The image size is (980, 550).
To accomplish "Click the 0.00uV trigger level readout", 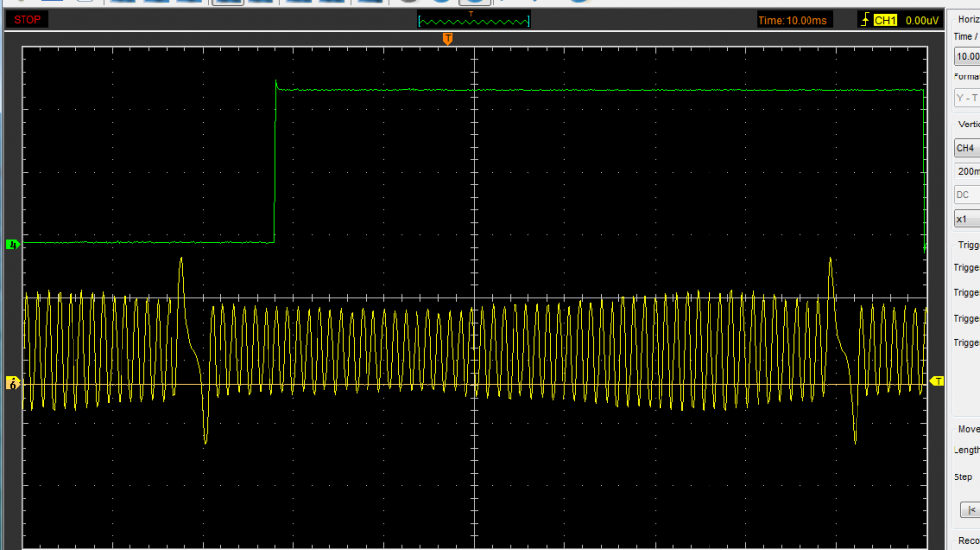I will [922, 20].
